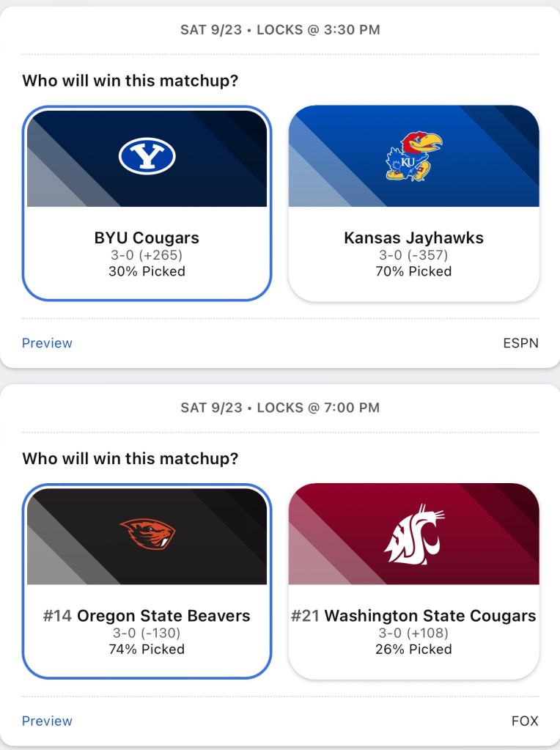
Task: Click the '30% Picked' text on BYU card
Action: 147,271
